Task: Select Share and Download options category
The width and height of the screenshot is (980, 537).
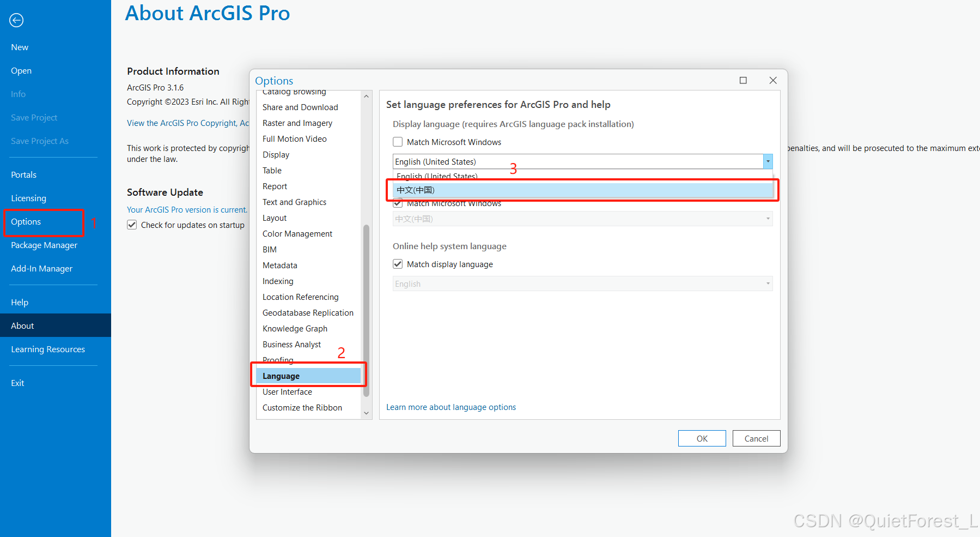Action: pos(300,107)
